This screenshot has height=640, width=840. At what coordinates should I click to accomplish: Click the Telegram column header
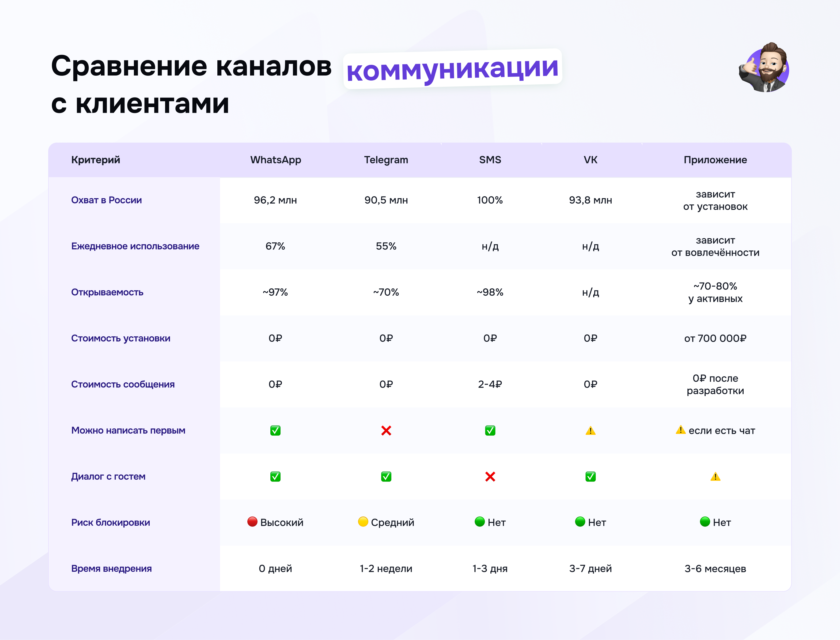pyautogui.click(x=386, y=160)
